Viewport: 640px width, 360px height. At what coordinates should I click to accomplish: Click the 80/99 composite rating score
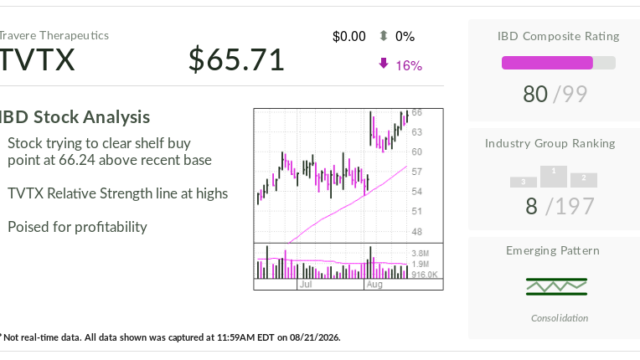(x=555, y=94)
